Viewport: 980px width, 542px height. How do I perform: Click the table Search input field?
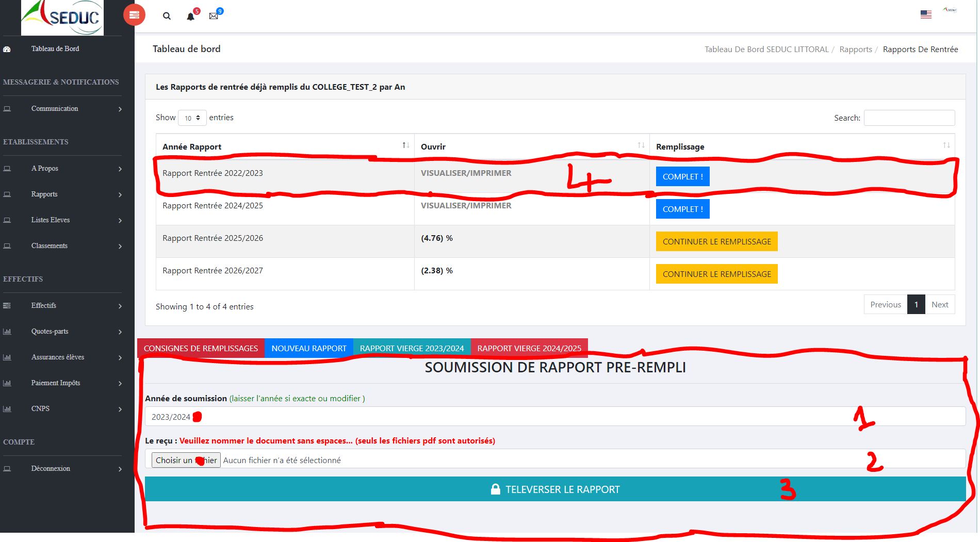tap(909, 118)
